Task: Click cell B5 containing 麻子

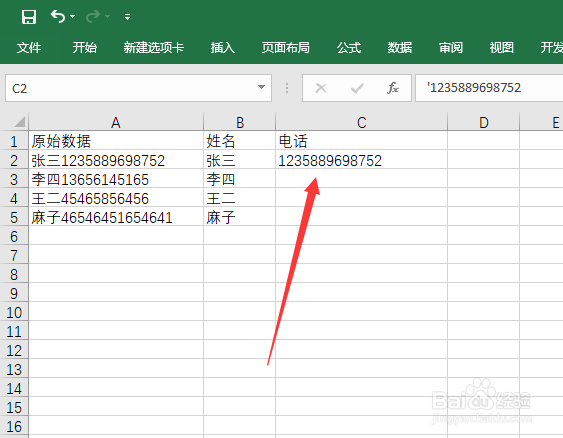Action: (239, 217)
